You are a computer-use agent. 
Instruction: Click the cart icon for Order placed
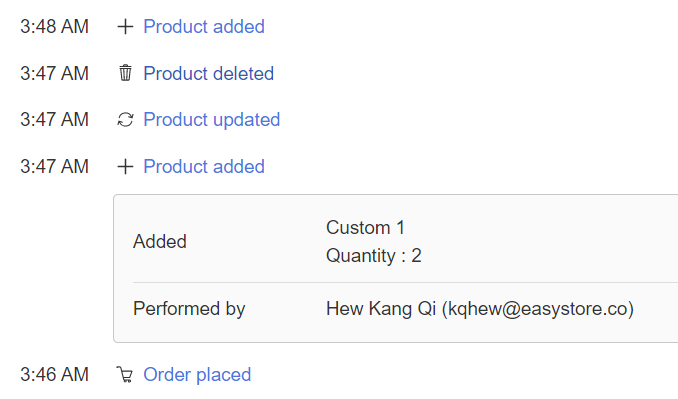pyautogui.click(x=125, y=374)
